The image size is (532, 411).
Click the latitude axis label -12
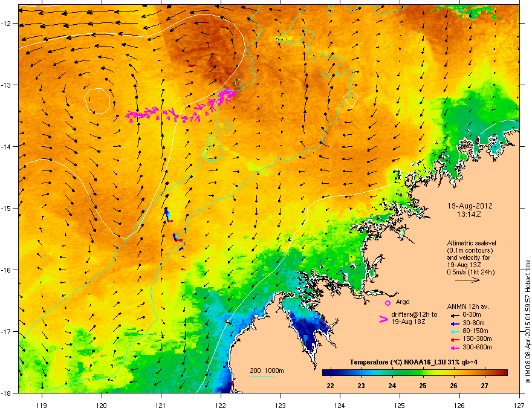[6, 24]
